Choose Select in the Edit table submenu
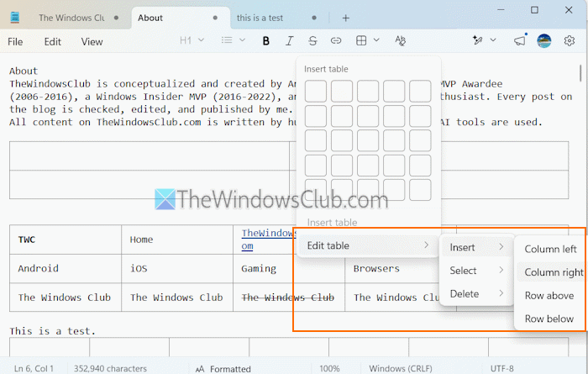Screen dimensions: 588x374 (x=476, y=271)
